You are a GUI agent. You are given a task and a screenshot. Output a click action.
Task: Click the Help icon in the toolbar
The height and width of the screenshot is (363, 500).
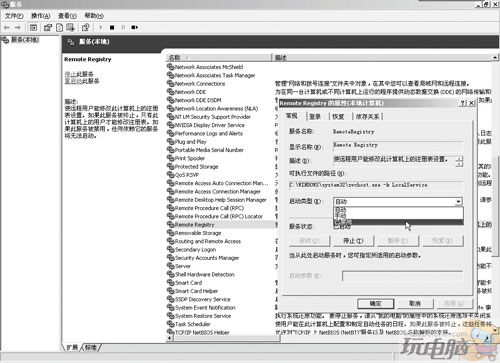[x=86, y=28]
